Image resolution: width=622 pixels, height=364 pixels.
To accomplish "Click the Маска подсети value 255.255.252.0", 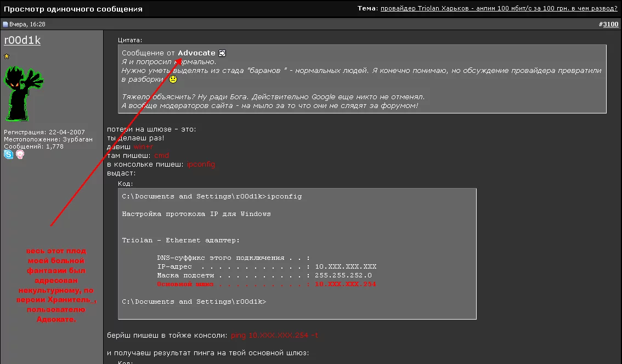I will point(343,275).
